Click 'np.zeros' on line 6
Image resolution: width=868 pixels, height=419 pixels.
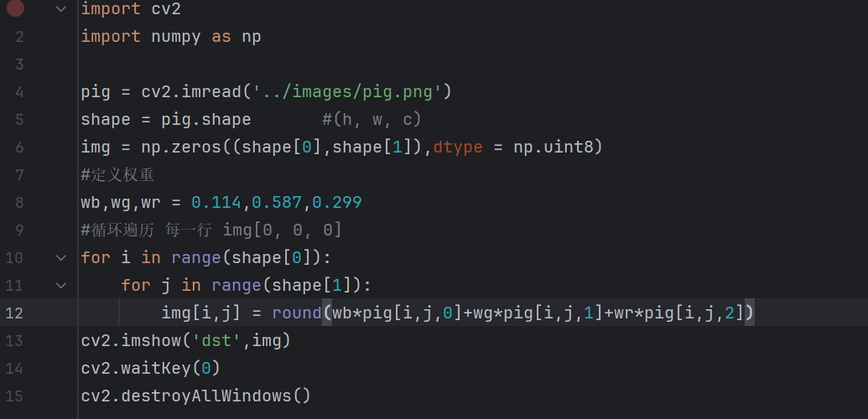tap(181, 147)
